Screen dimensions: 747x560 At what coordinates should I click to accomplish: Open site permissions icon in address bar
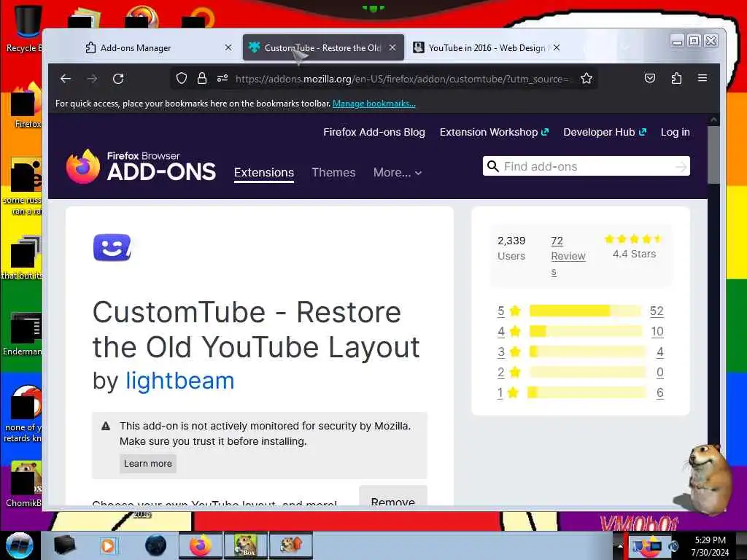[x=222, y=78]
